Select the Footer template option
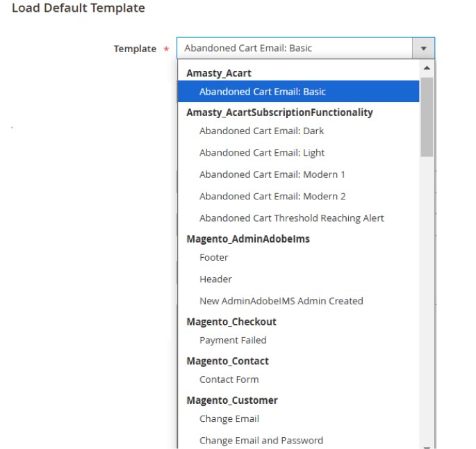The width and height of the screenshot is (476, 449). (x=298, y=257)
